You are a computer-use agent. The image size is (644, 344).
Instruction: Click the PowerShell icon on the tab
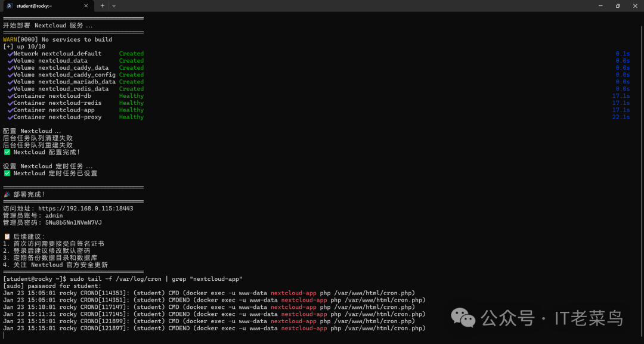click(10, 6)
